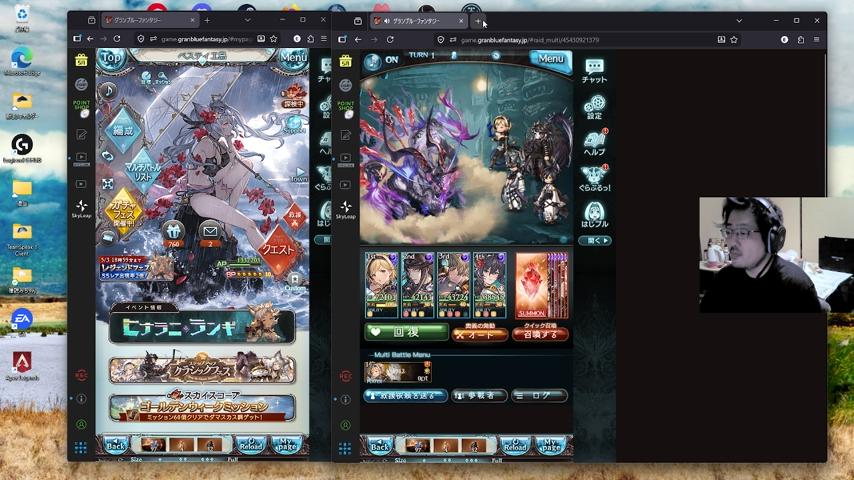Select the 4th party character card

[x=490, y=285]
